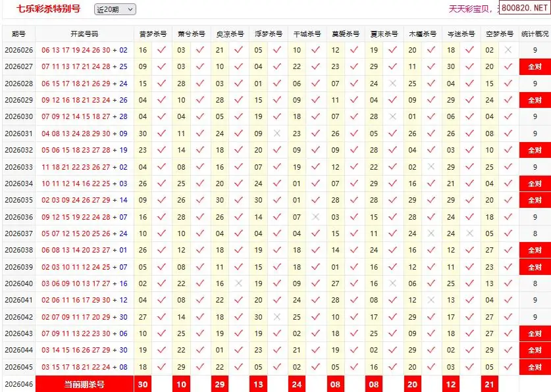Click the 全对 badge in row 2026027
Viewport: 551px width, 392px height.
click(535, 67)
